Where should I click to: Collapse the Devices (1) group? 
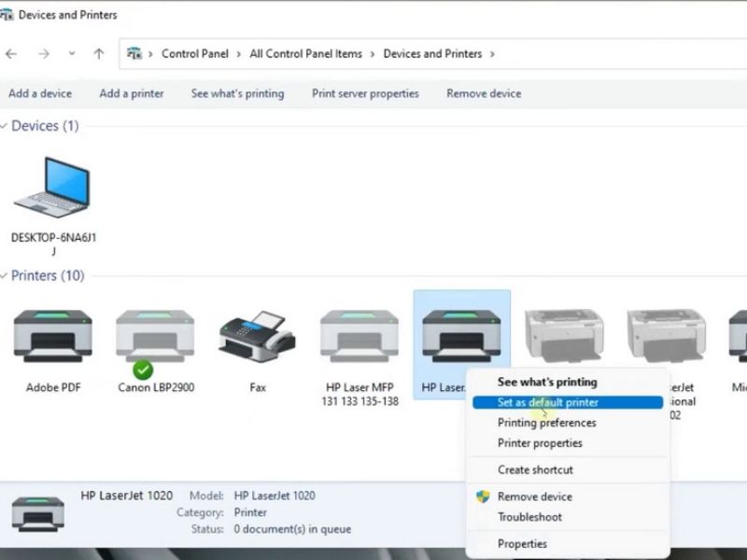click(x=5, y=126)
